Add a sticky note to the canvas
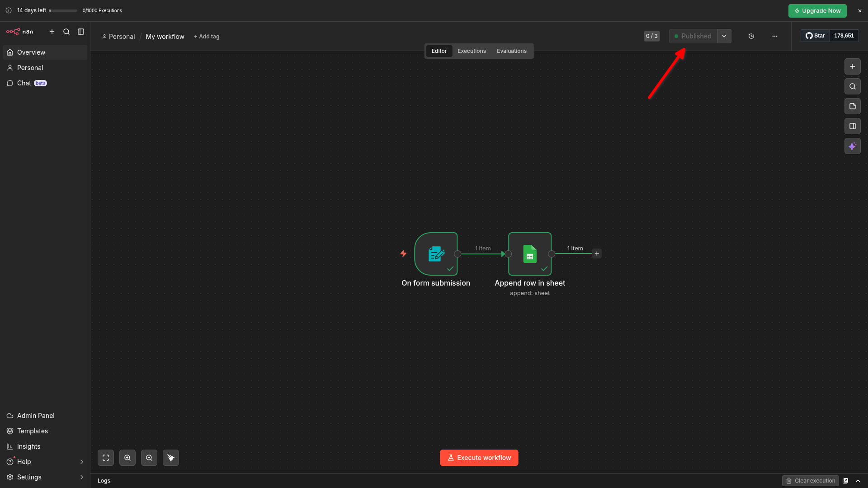 [852, 106]
